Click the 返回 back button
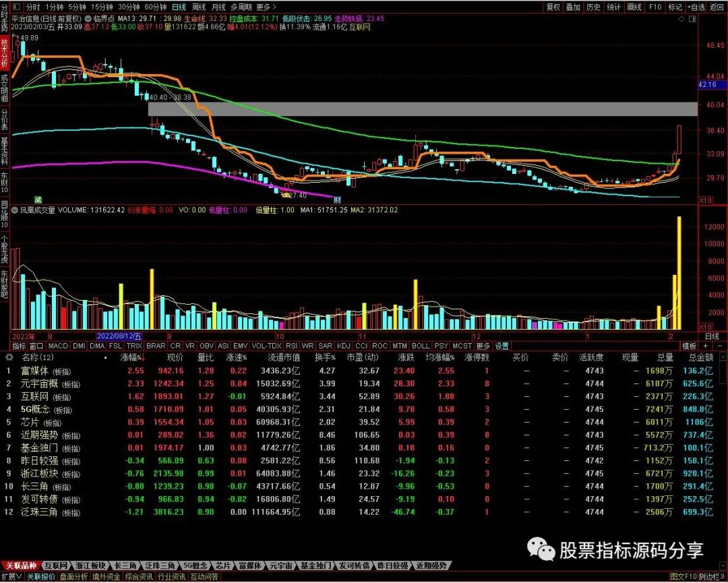 click(717, 7)
